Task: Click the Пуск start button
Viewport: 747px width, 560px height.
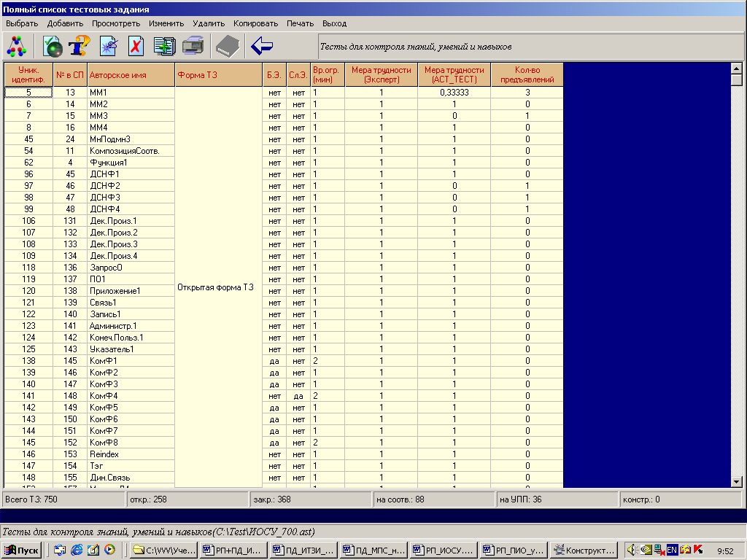Action: coord(22,550)
